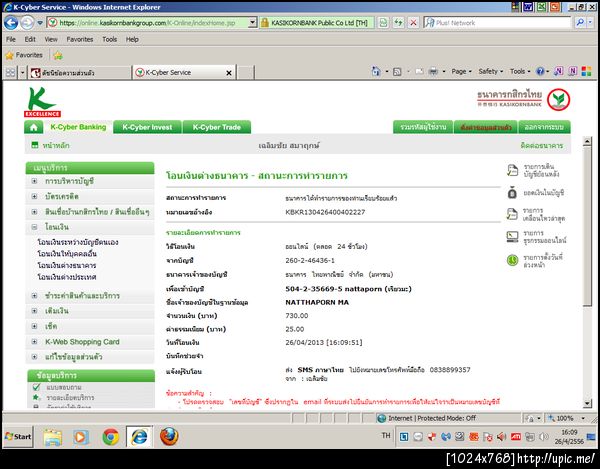
Task: Expand the เช็ค menu item
Action: (34, 326)
